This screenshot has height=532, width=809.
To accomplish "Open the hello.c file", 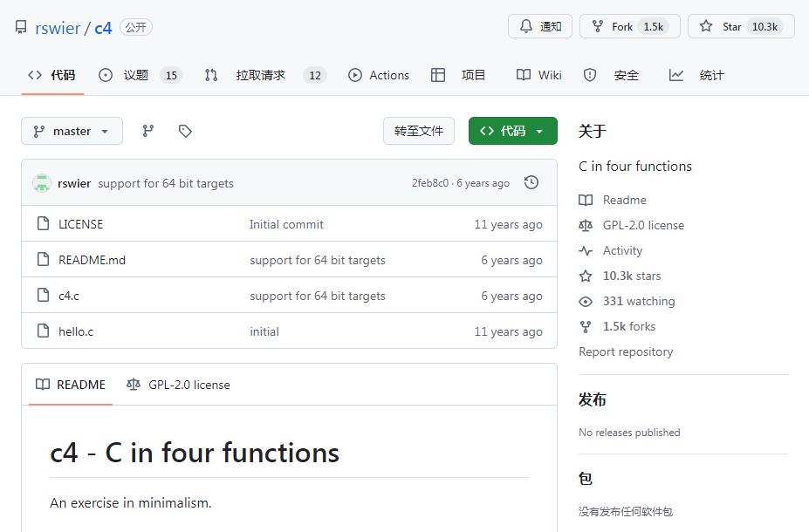I will click(76, 331).
